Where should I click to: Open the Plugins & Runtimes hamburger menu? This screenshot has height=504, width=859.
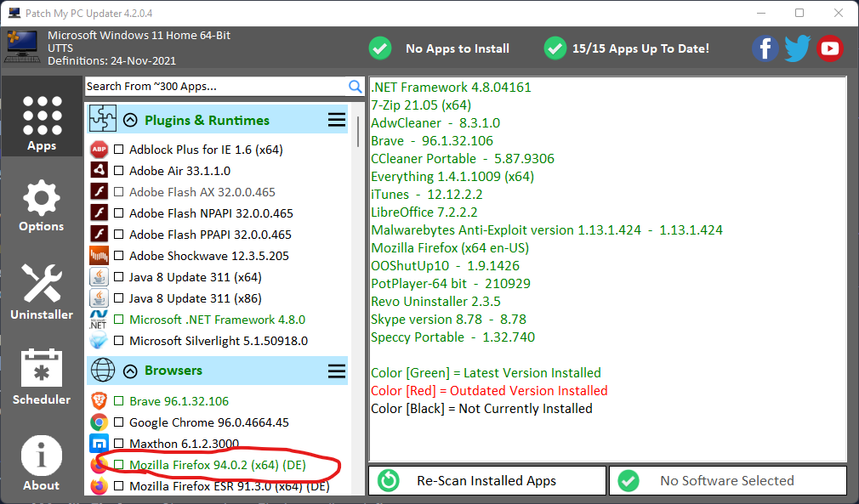coord(336,121)
